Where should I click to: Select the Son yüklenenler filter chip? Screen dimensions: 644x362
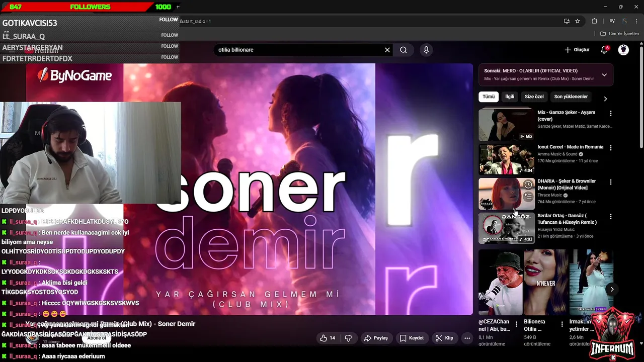[571, 97]
